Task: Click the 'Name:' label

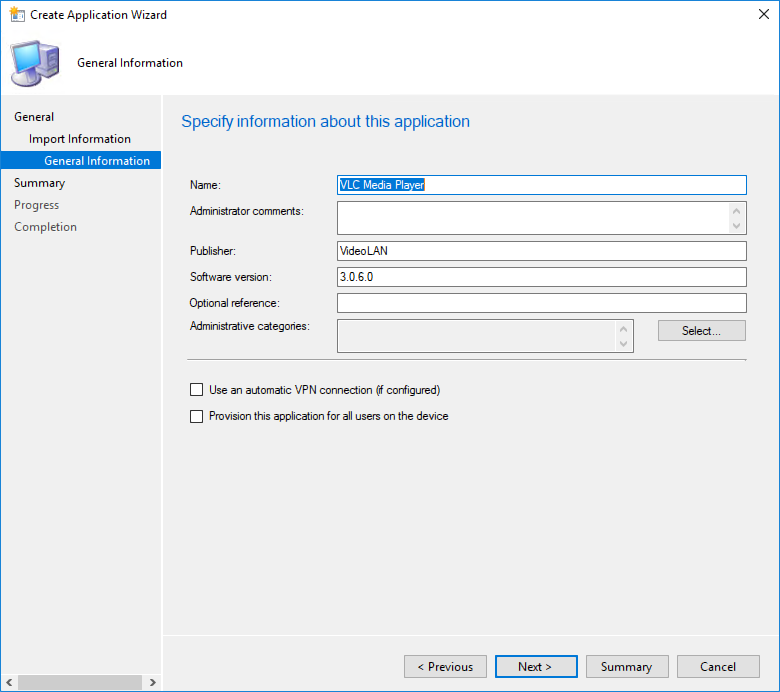Action: click(x=205, y=185)
